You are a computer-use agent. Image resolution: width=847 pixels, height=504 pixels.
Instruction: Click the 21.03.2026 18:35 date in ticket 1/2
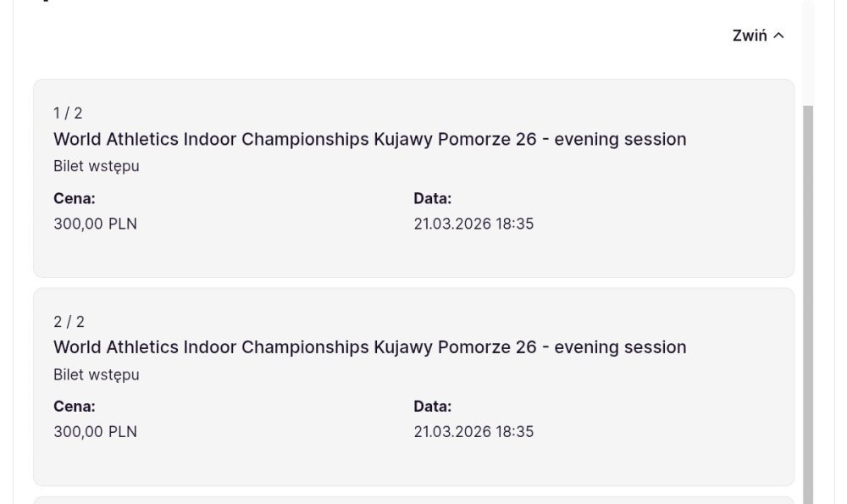pyautogui.click(x=473, y=224)
